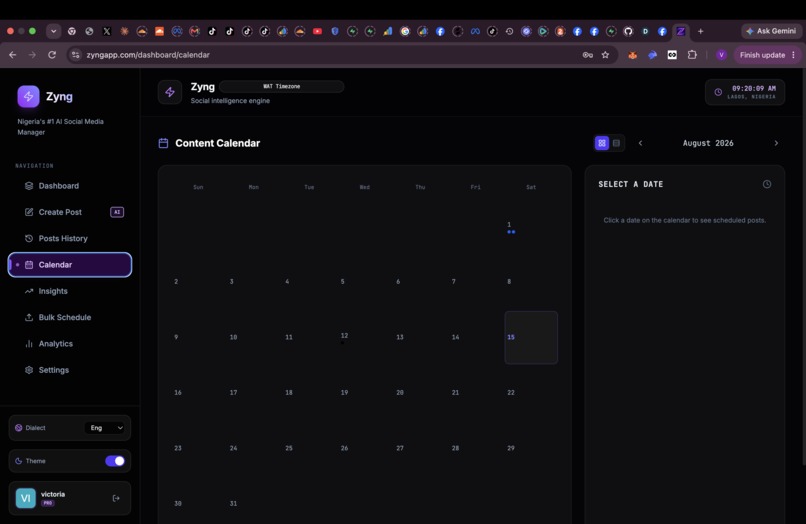Open a new browser tab
Screen dimensions: 806x524
click(700, 31)
